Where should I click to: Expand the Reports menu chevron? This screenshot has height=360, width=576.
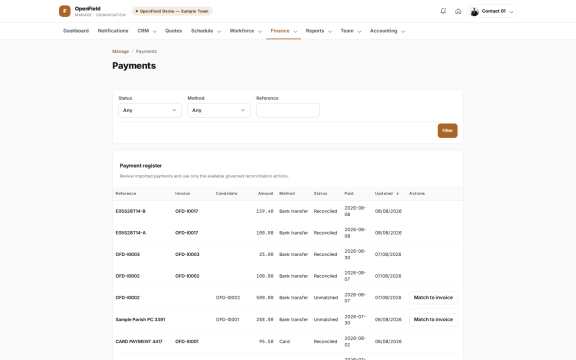click(330, 32)
